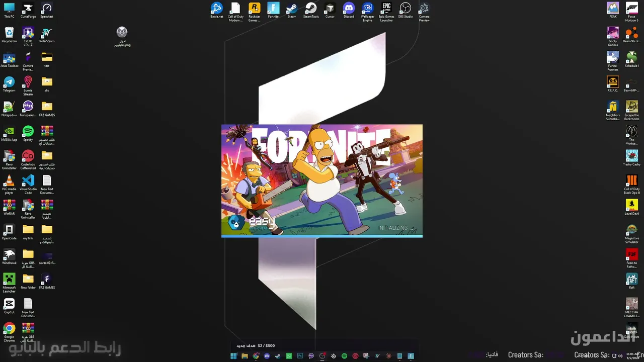The height and width of the screenshot is (362, 644).
Task: Open the Telegram desktop shortcut
Action: [9, 84]
